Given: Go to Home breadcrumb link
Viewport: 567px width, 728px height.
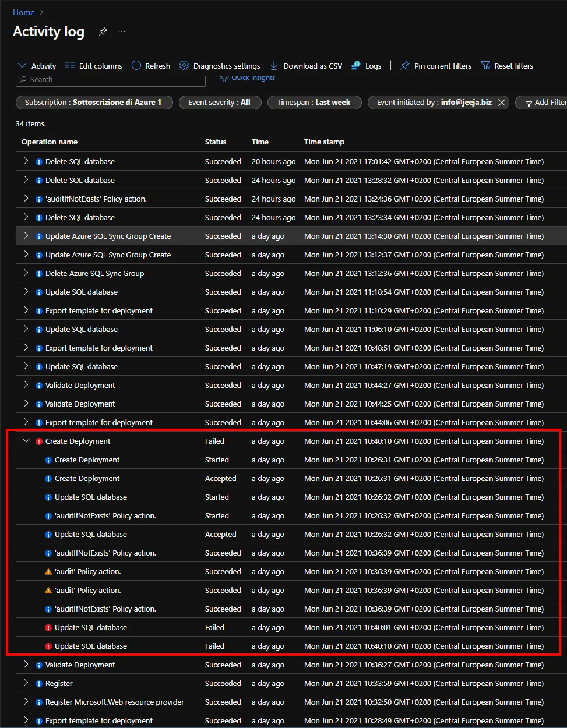Looking at the screenshot, I should click(x=24, y=12).
